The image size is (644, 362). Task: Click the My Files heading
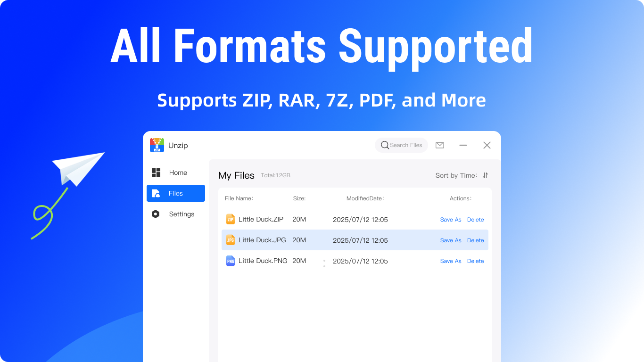(x=236, y=175)
